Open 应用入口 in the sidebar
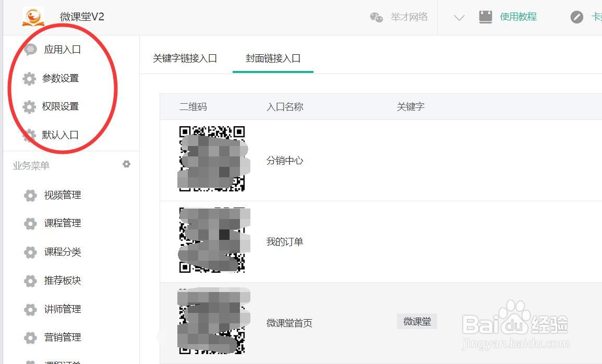Screen dimensions: 602x364 (62, 50)
